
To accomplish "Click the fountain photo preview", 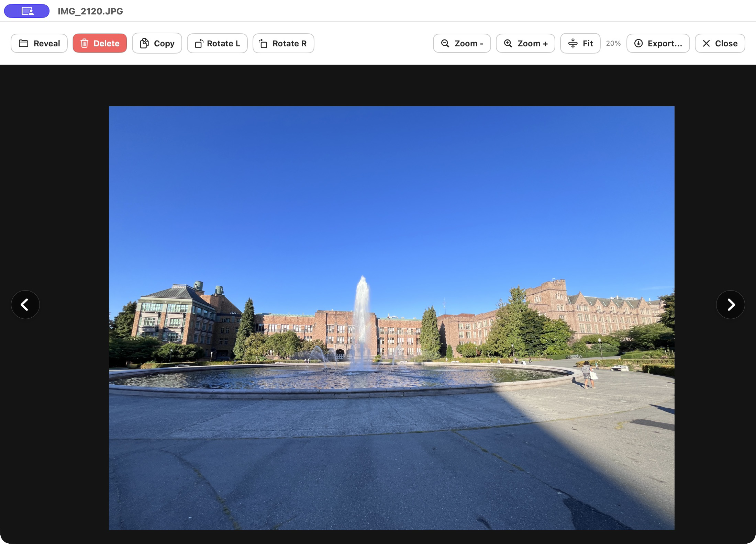I will (392, 318).
